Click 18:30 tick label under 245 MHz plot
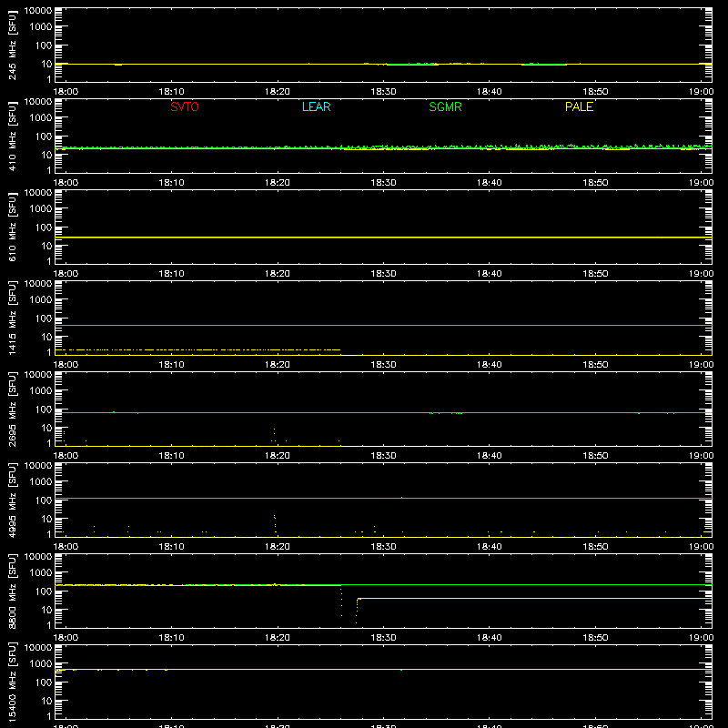Viewport: 728px width, 728px height. click(x=383, y=92)
